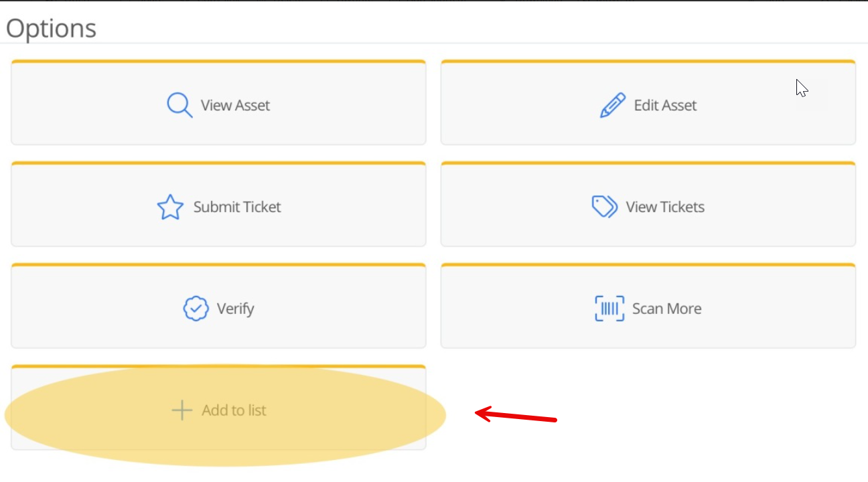Click the checkmark badge icon for Verify
This screenshot has height=482, width=868.
(196, 309)
